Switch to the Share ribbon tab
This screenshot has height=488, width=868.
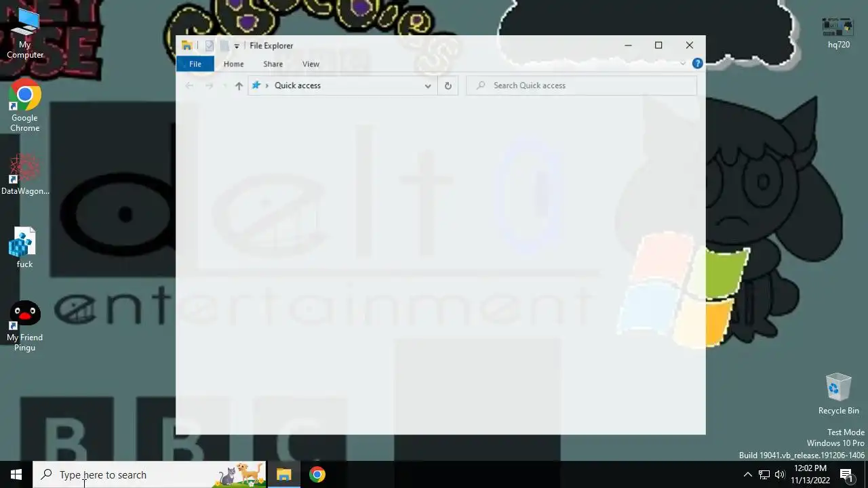(x=273, y=64)
